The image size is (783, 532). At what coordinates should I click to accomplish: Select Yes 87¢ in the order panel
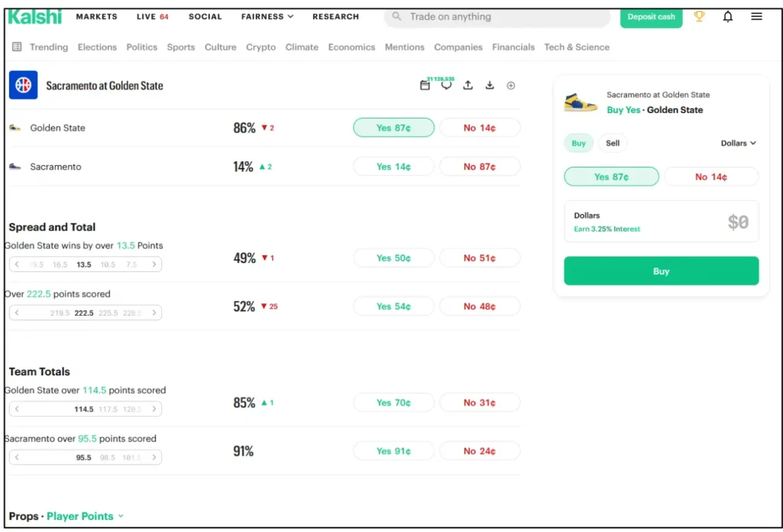click(611, 177)
